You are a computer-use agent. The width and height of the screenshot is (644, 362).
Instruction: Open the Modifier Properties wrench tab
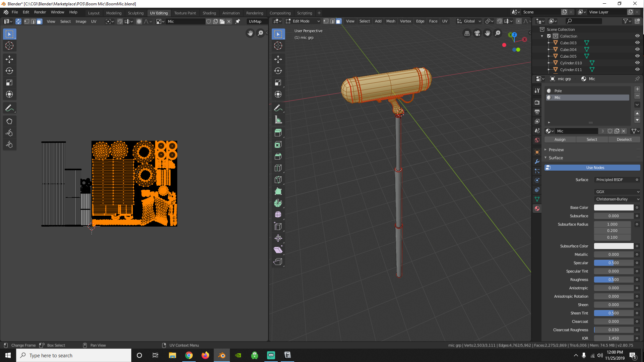537,162
